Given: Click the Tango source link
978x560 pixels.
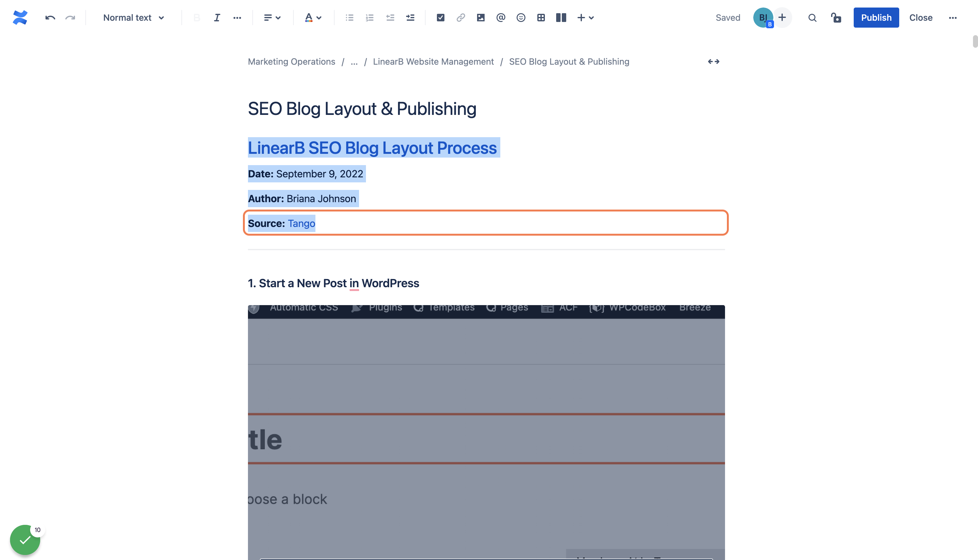Looking at the screenshot, I should tap(302, 223).
